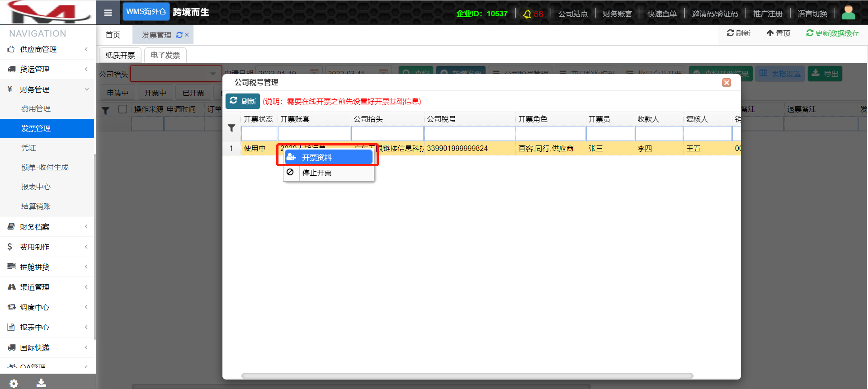This screenshot has width=868, height=389.
Task: Expand 财务档案 menu chevron
Action: (86, 227)
